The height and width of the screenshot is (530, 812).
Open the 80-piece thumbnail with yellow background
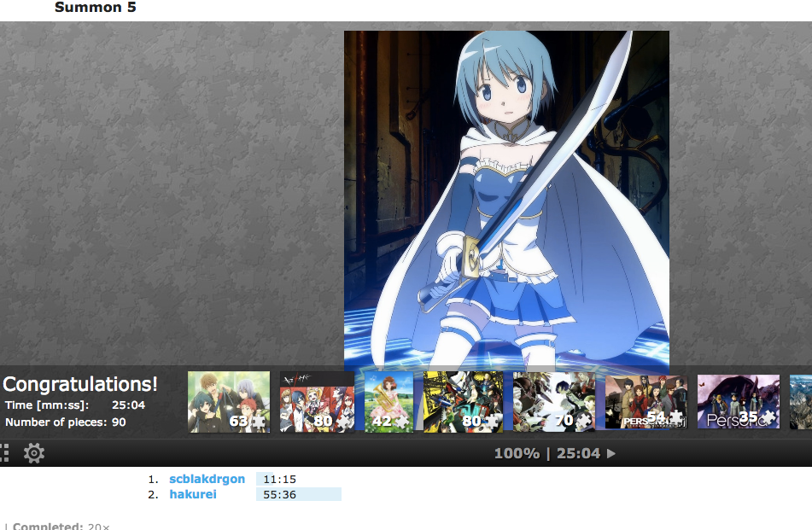463,402
